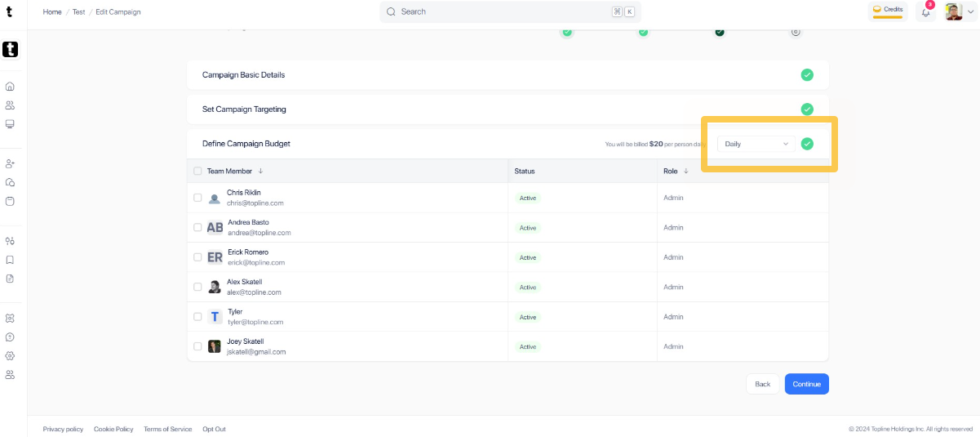Expand the Campaign Basic Details section
This screenshot has height=437, width=980.
pos(508,75)
